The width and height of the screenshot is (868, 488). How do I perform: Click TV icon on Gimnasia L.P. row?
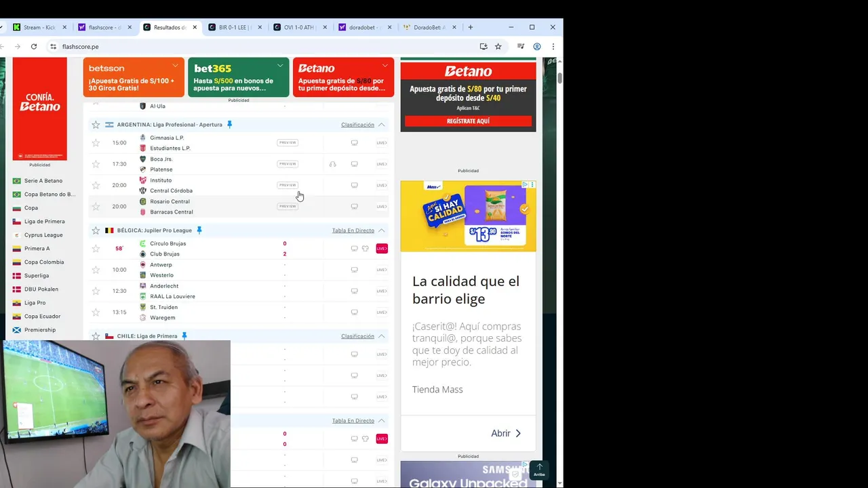[354, 143]
